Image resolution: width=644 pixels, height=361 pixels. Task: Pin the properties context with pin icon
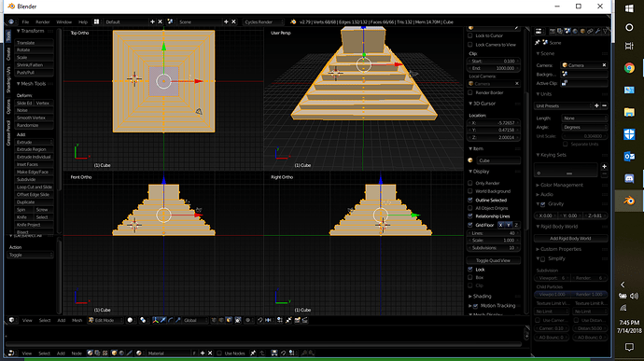coord(538,42)
